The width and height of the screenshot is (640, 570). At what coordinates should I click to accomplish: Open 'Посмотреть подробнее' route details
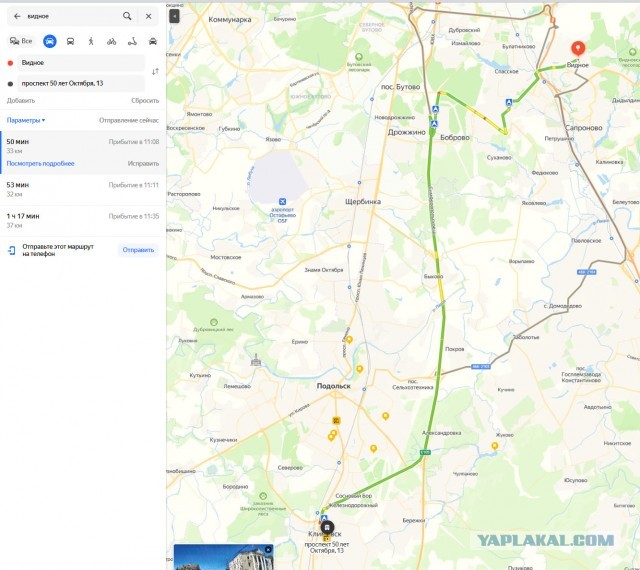[x=40, y=163]
